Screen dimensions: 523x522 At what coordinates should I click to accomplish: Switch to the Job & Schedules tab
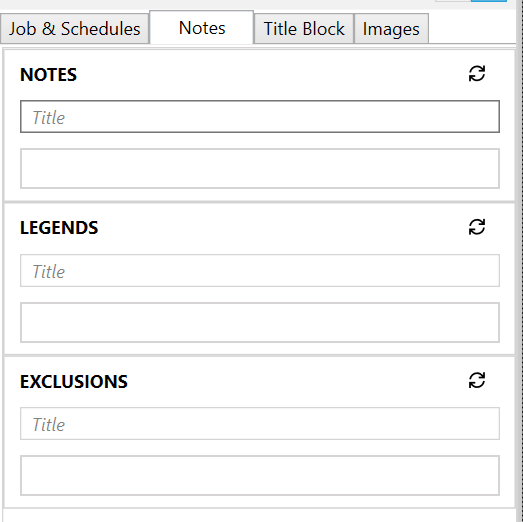[x=74, y=29]
